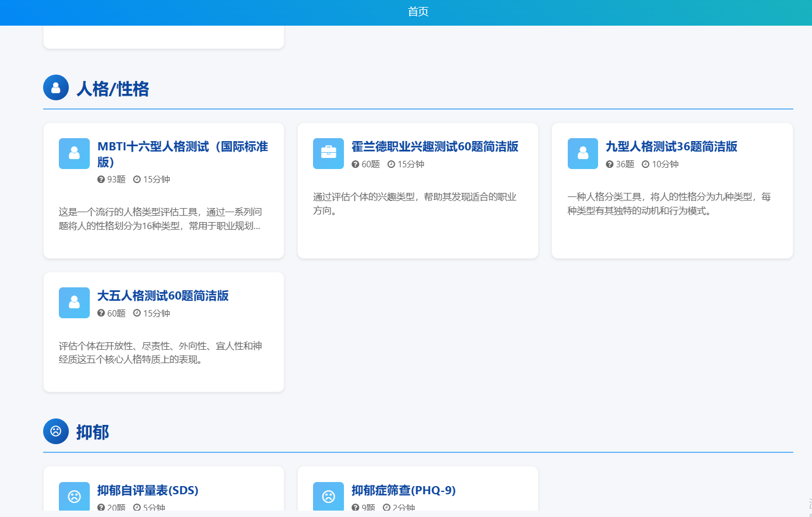Select the sad face icon on the PHQ-9 card
This screenshot has width=812, height=517.
[328, 497]
